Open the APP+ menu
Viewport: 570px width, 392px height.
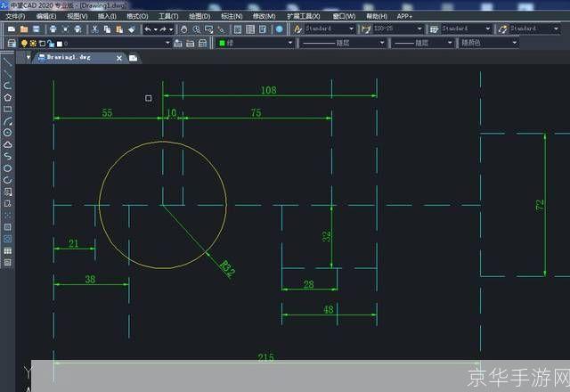[404, 16]
